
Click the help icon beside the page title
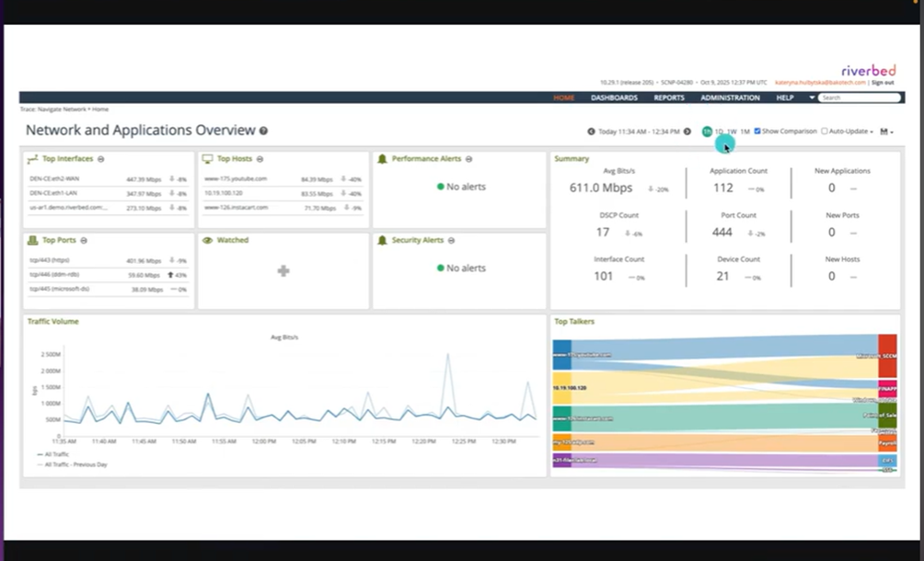click(x=264, y=132)
